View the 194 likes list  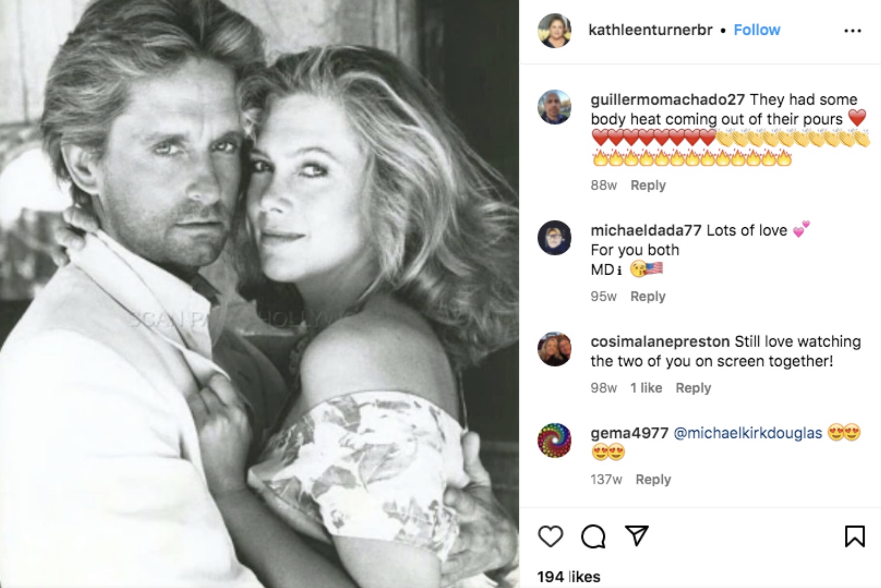coord(568,577)
